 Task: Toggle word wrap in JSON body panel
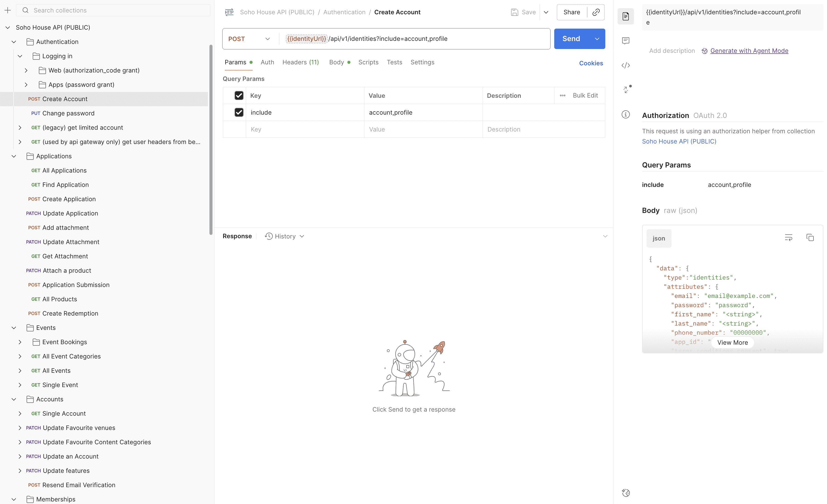pos(788,237)
